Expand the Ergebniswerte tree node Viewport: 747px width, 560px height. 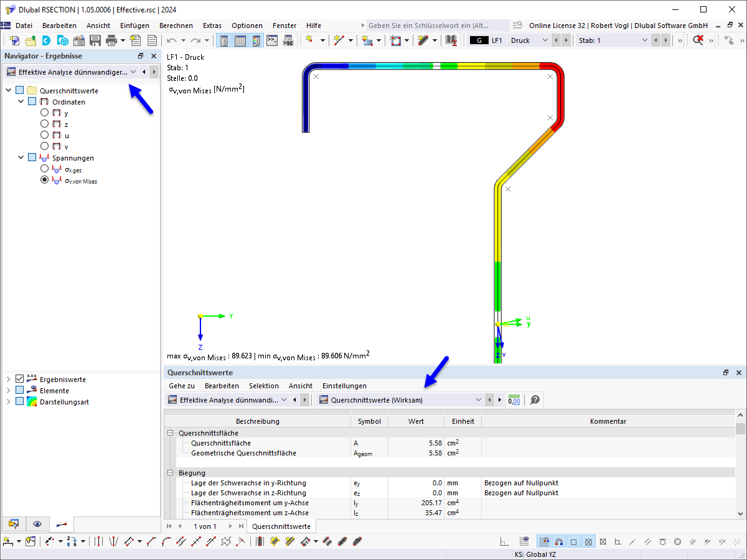pyautogui.click(x=8, y=379)
